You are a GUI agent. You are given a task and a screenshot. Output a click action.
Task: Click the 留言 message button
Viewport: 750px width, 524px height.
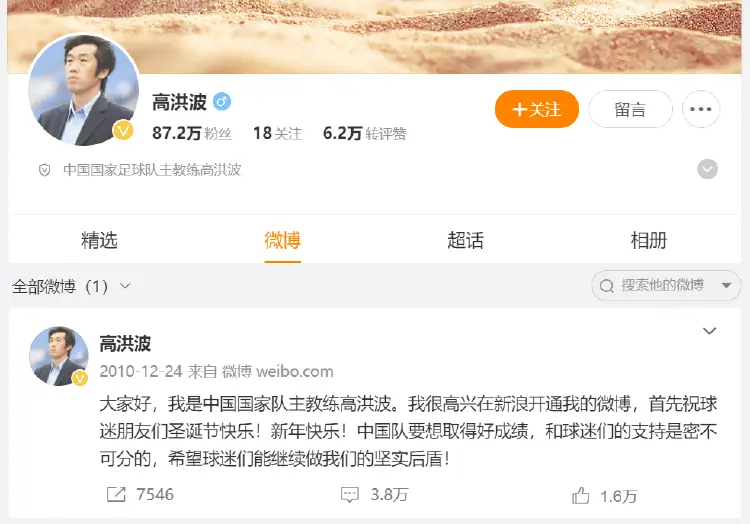coord(630,109)
